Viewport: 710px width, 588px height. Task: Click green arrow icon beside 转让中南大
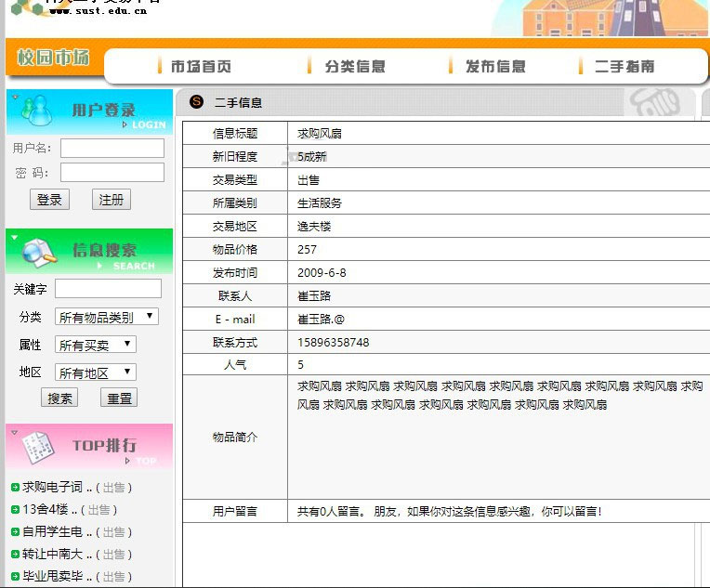[x=15, y=555]
